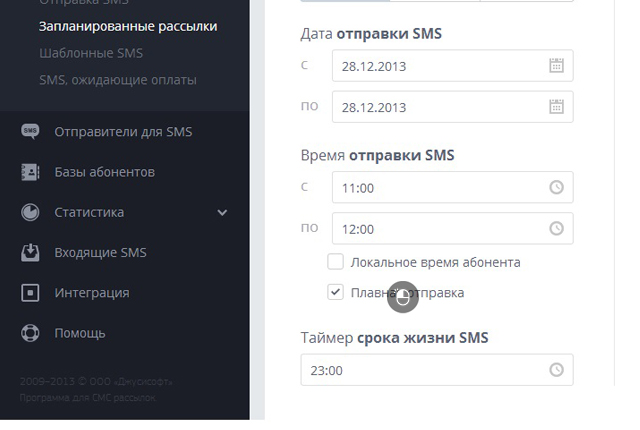
Task: Open Помощь section label
Action: click(80, 333)
